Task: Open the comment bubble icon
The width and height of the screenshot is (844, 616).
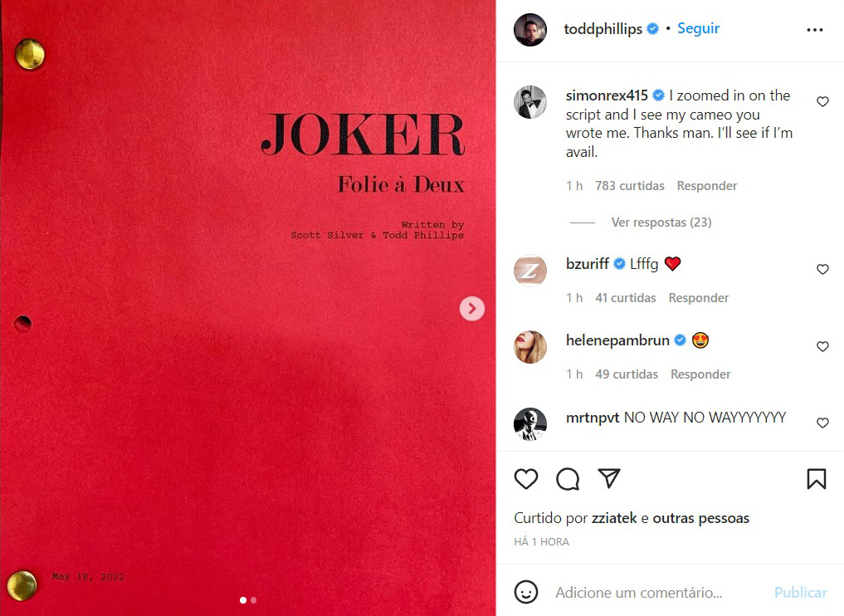Action: [568, 479]
